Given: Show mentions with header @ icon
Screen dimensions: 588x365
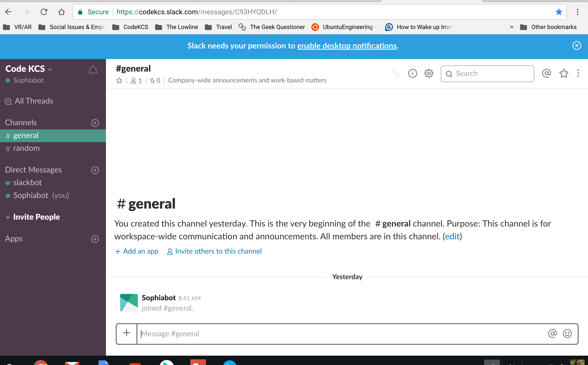Looking at the screenshot, I should click(546, 73).
